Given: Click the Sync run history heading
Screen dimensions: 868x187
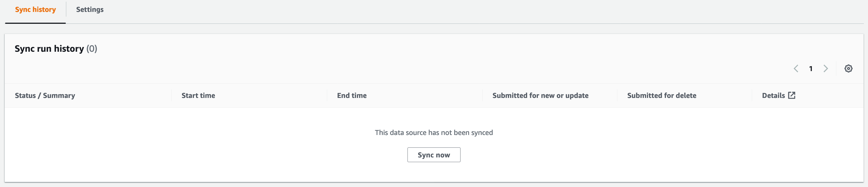Looking at the screenshot, I should coord(49,49).
